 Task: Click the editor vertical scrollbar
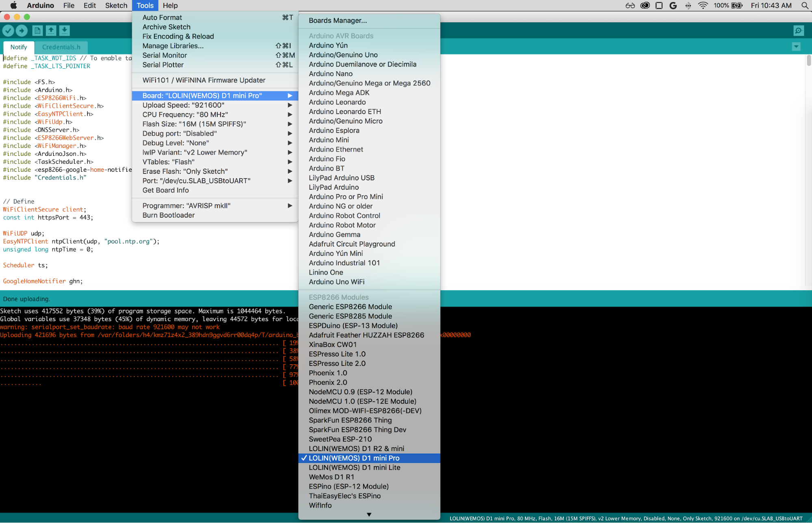[x=808, y=61]
